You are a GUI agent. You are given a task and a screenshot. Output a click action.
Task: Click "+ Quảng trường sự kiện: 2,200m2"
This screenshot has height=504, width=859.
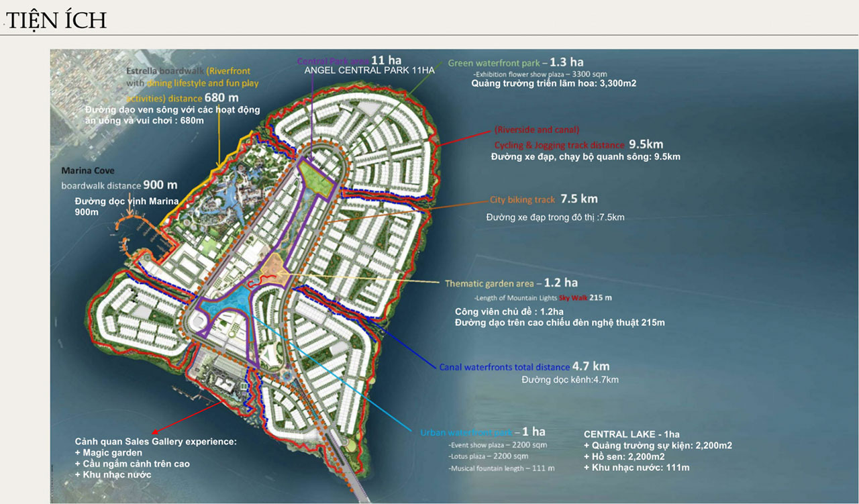click(658, 445)
